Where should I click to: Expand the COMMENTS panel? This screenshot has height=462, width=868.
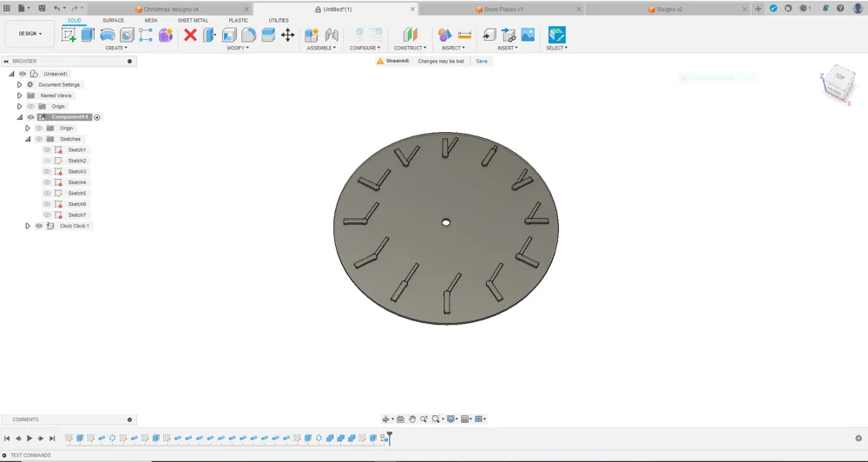(x=129, y=420)
